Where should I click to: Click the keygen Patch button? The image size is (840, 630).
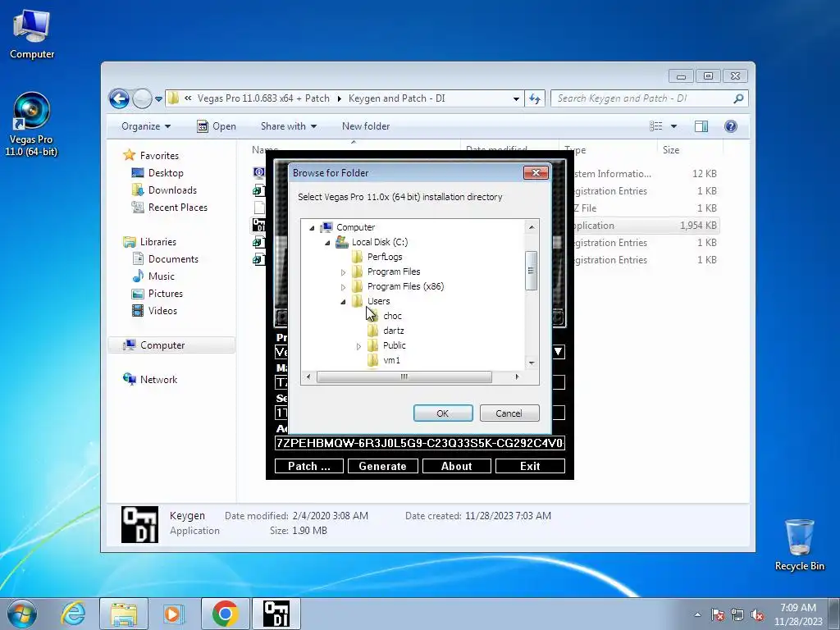tap(309, 466)
